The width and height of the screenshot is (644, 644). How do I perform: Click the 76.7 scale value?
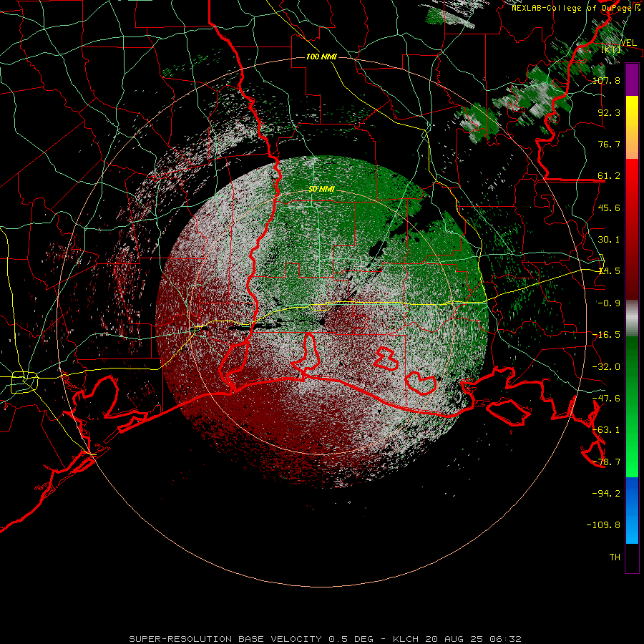pos(609,144)
